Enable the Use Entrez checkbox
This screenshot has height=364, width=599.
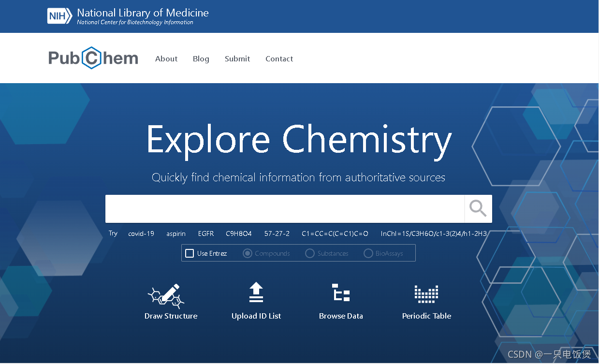(x=190, y=253)
